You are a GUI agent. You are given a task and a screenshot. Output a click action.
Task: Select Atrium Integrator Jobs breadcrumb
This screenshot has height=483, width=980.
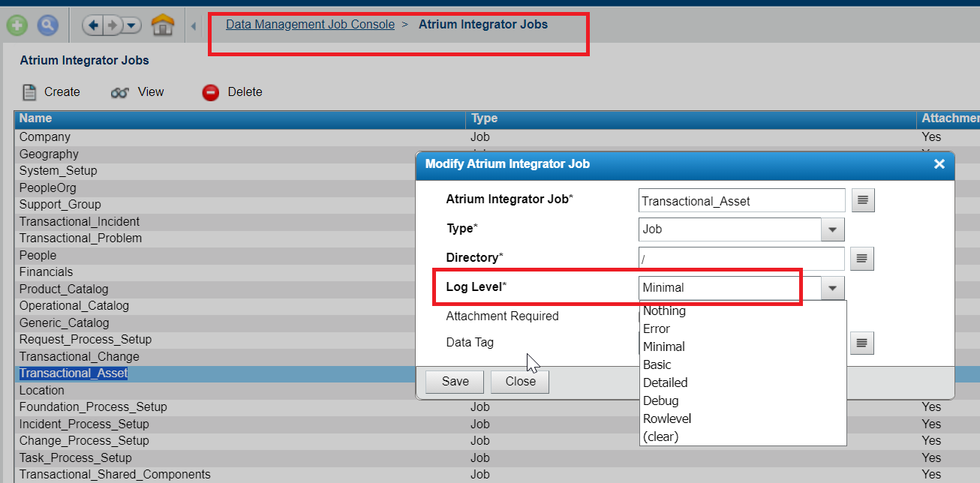pos(483,24)
